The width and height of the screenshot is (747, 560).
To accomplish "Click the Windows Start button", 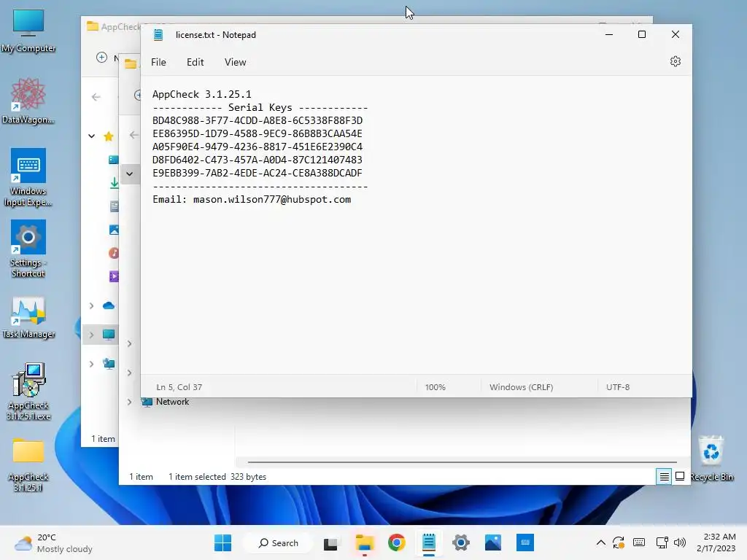I will coord(222,542).
